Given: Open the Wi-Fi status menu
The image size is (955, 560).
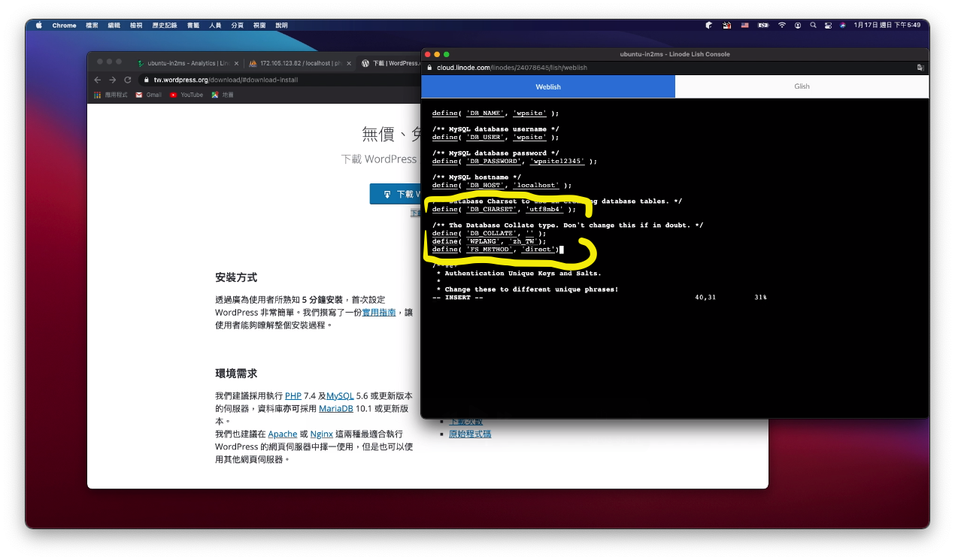Looking at the screenshot, I should click(x=782, y=25).
